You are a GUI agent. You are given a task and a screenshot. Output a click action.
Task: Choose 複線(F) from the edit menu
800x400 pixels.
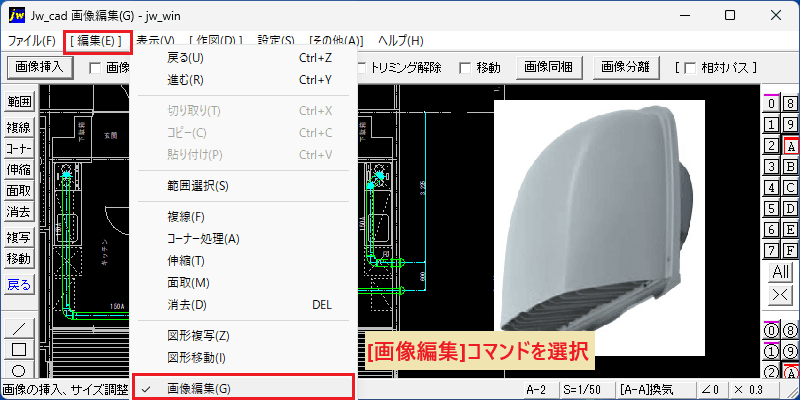click(244, 217)
